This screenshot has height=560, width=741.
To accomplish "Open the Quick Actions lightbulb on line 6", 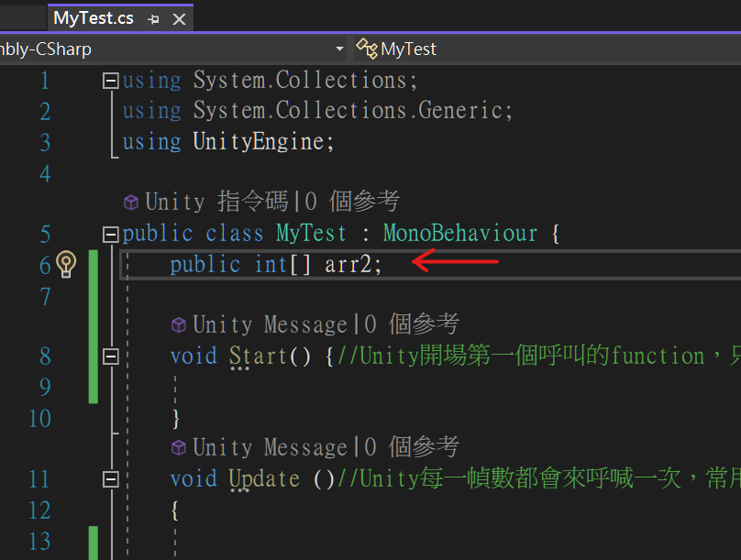I will (x=65, y=265).
